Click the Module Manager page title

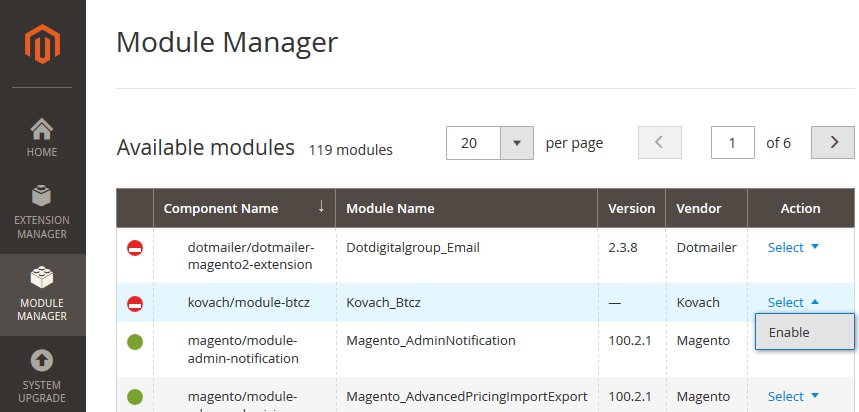point(227,42)
